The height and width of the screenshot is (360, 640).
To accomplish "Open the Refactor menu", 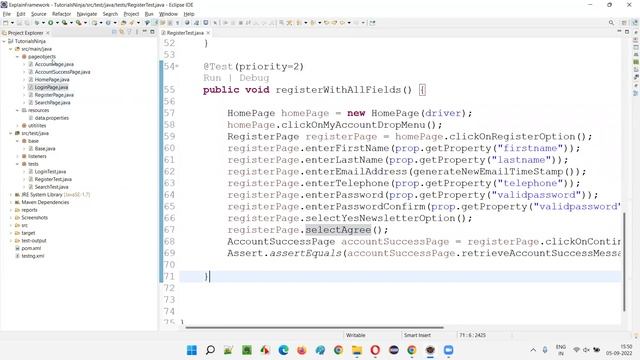I will (61, 14).
